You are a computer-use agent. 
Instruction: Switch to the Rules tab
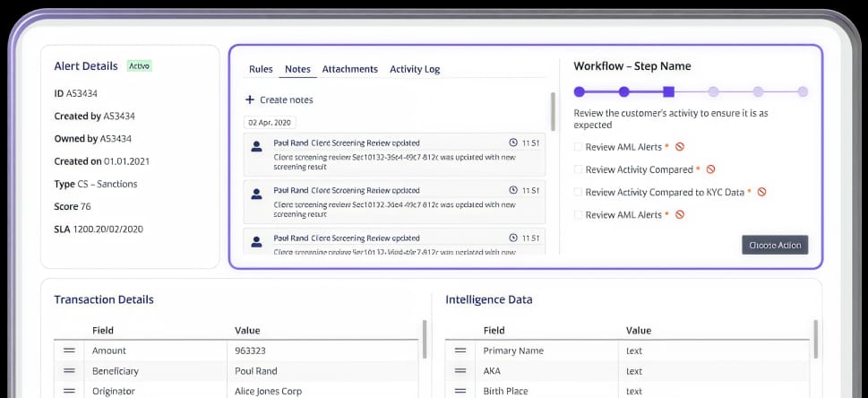coord(261,69)
